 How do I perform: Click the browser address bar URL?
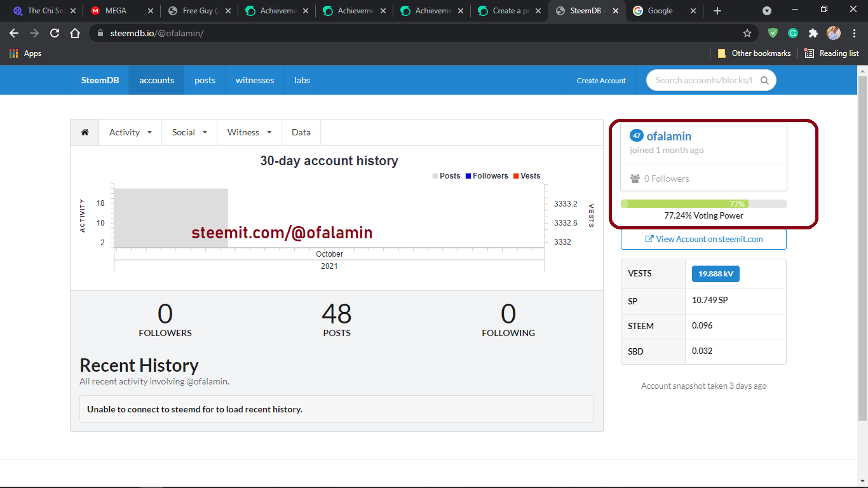[x=157, y=33]
